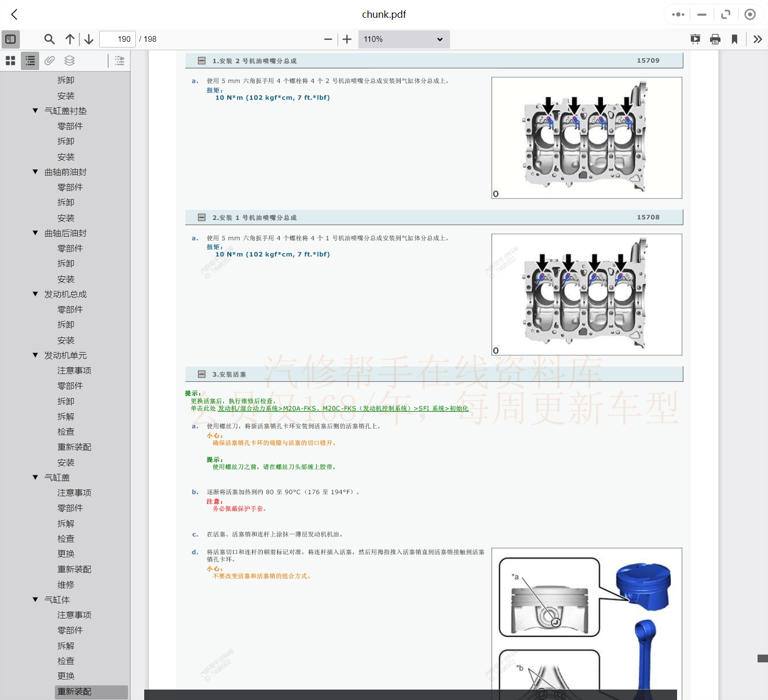
Task: Print the document
Action: point(715,39)
